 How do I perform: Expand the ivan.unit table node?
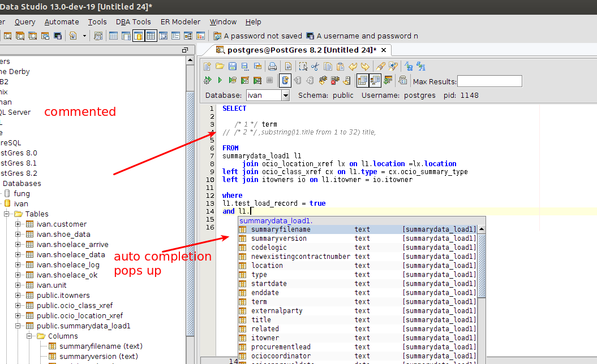[18, 285]
